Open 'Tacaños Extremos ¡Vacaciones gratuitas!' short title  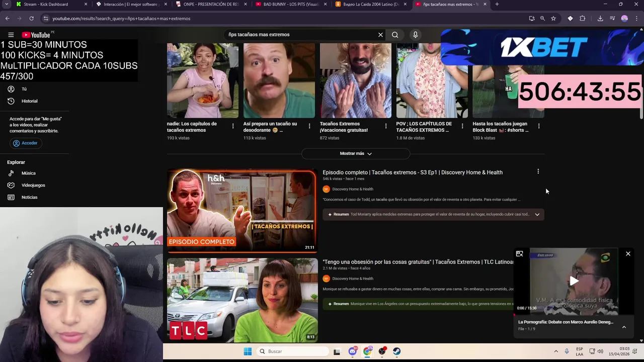click(344, 127)
